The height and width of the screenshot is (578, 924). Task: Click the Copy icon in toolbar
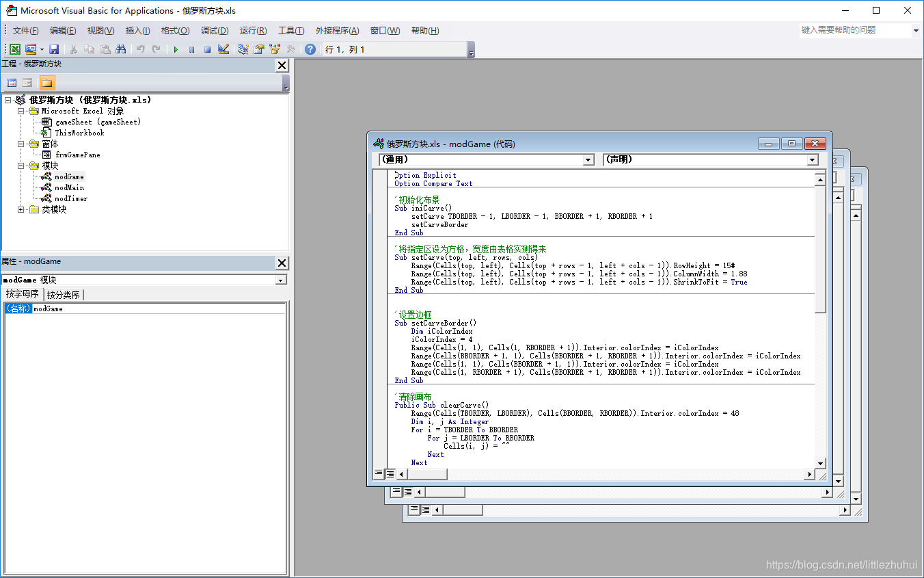[x=89, y=49]
